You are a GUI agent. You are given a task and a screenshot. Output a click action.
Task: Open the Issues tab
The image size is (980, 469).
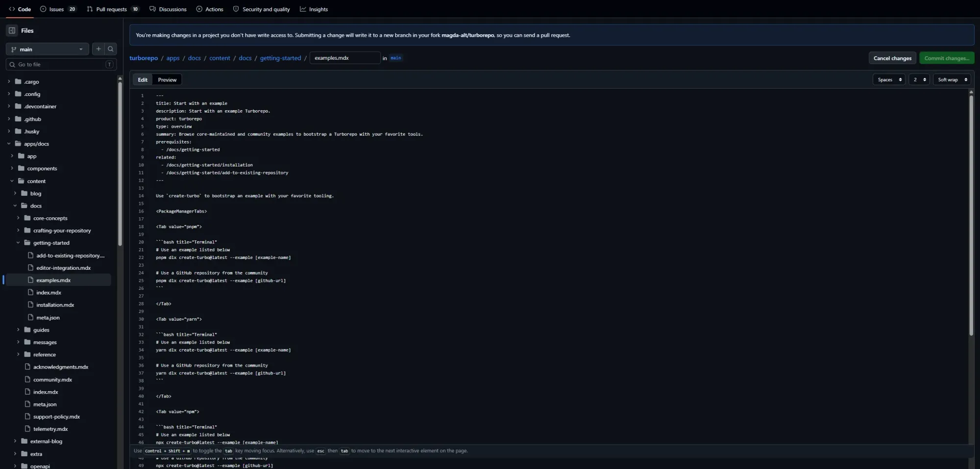coord(58,9)
